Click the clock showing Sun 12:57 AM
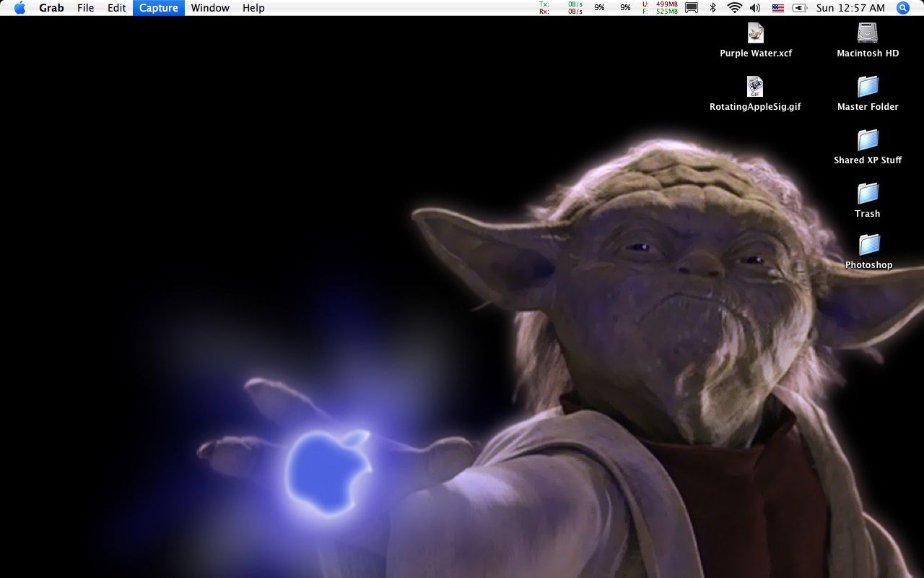Screen dimensions: 924x578 click(850, 8)
